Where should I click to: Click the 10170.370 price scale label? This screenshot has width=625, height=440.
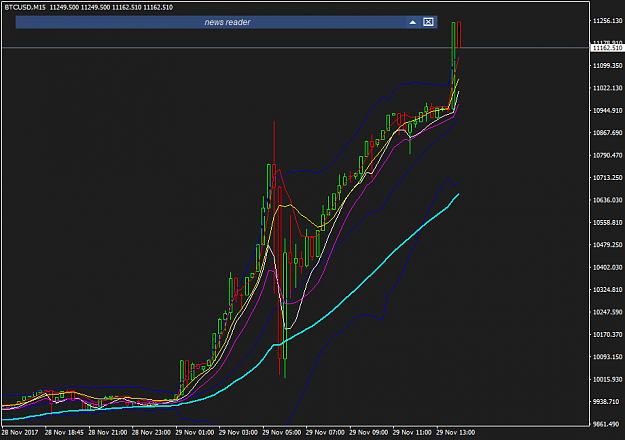pyautogui.click(x=607, y=334)
